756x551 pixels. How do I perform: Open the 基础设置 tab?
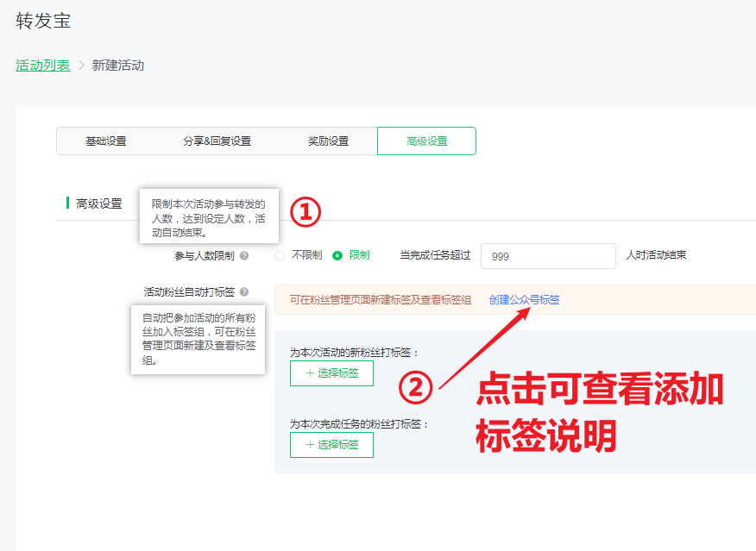pyautogui.click(x=105, y=141)
